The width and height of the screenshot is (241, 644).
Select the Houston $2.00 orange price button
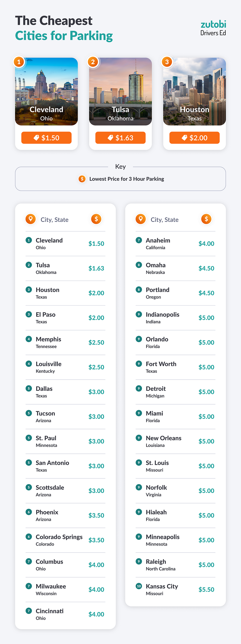click(x=195, y=138)
